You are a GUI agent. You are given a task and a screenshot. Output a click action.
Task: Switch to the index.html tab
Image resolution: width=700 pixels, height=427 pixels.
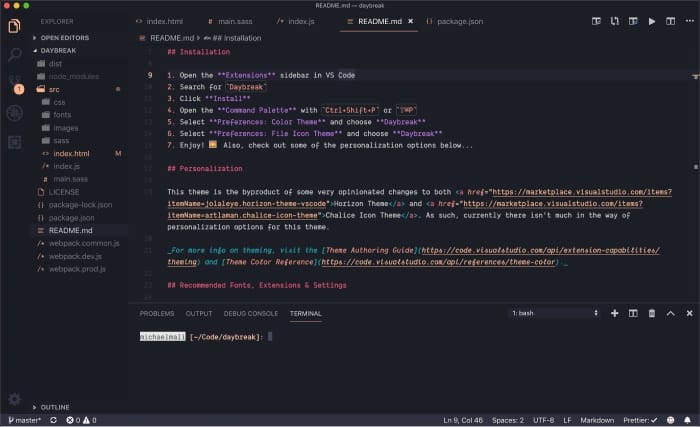pos(160,21)
